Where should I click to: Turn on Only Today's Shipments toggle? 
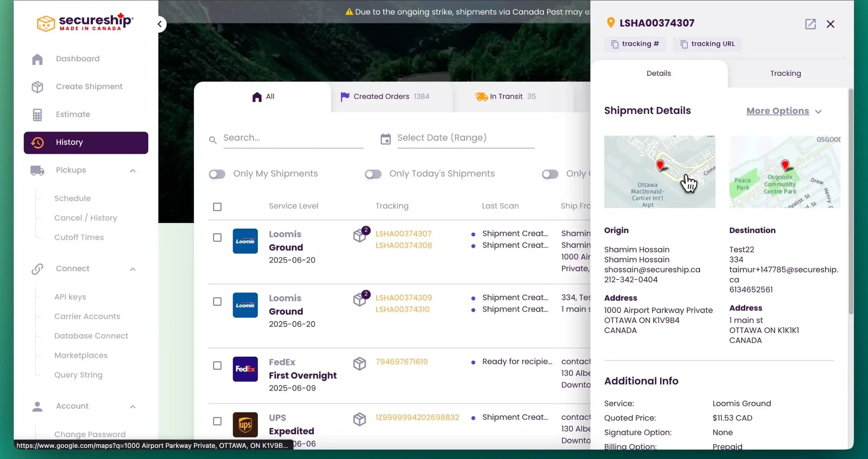373,174
